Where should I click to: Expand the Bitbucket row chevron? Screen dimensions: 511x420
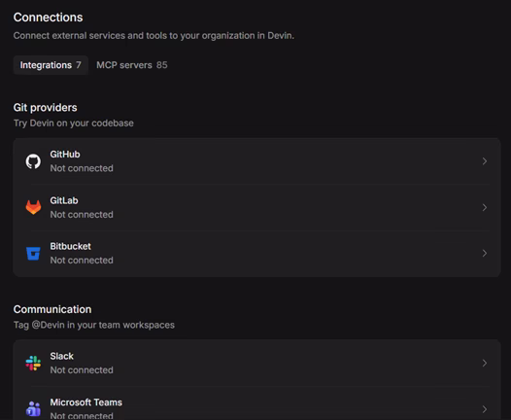point(485,253)
